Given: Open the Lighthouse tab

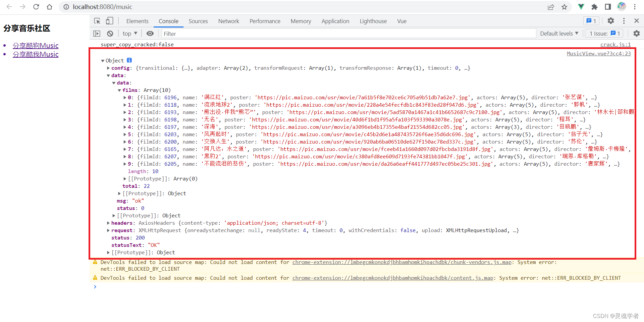Looking at the screenshot, I should [373, 21].
